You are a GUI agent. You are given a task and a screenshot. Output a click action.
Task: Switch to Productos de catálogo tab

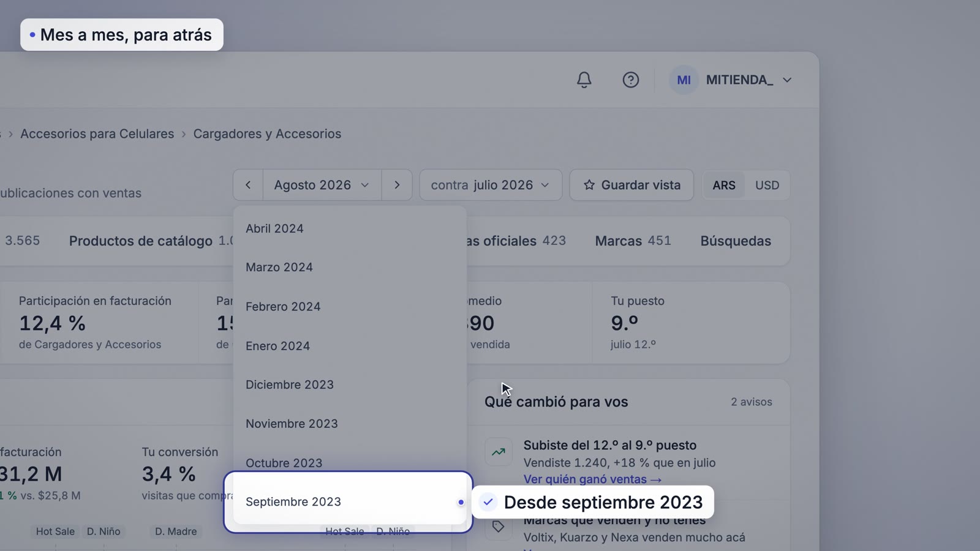[140, 241]
